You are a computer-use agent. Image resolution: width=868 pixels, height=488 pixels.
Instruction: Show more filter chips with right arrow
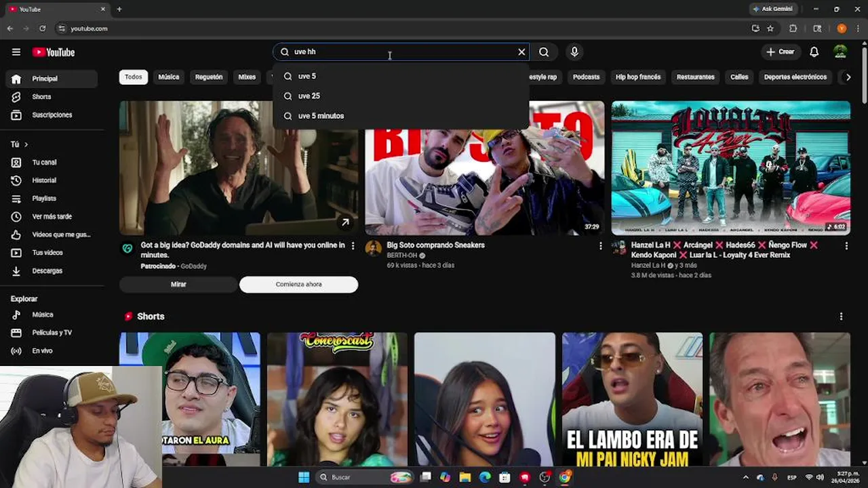coord(848,77)
